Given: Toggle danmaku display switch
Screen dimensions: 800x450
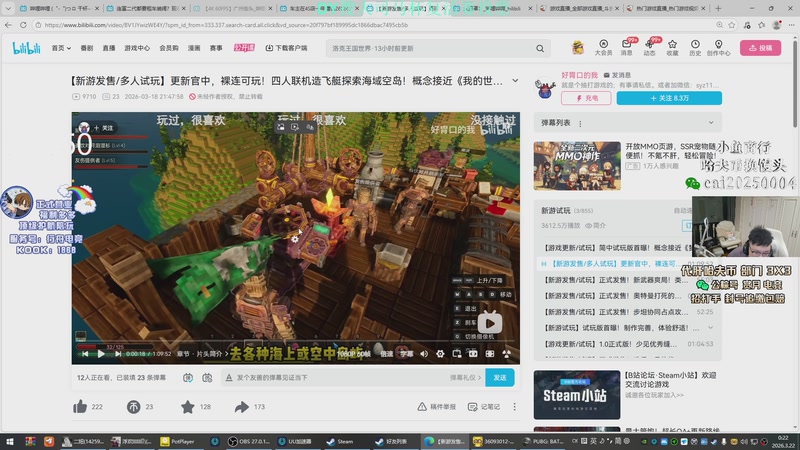Looking at the screenshot, I should click(188, 378).
